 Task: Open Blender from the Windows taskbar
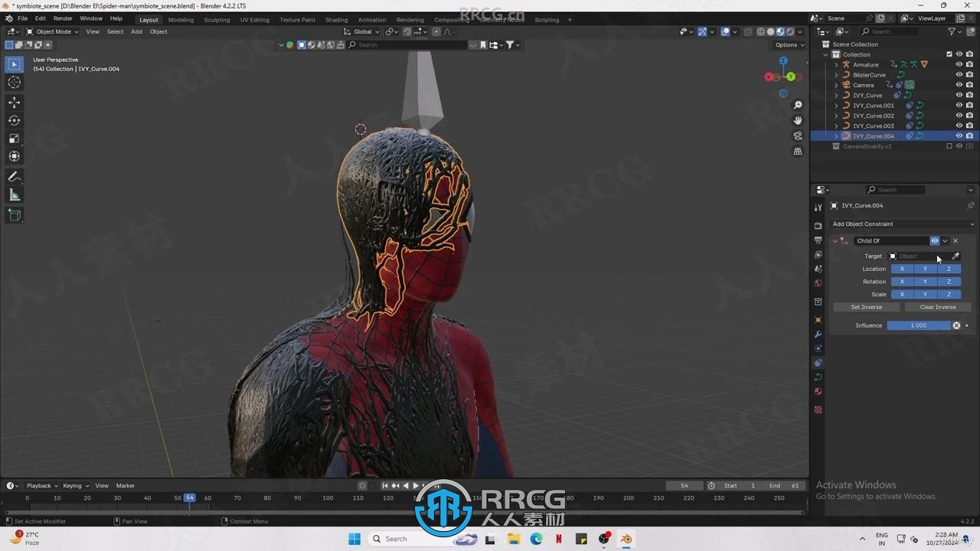coord(626,539)
